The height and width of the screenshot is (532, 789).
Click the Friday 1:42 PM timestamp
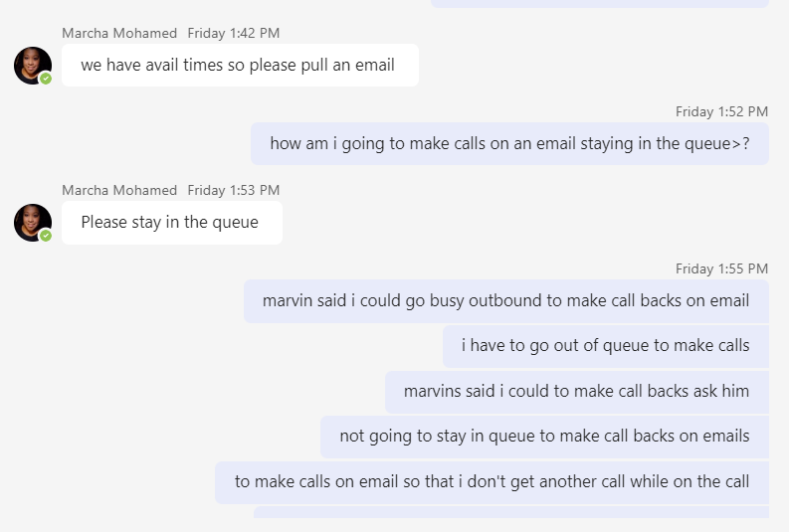(x=234, y=33)
